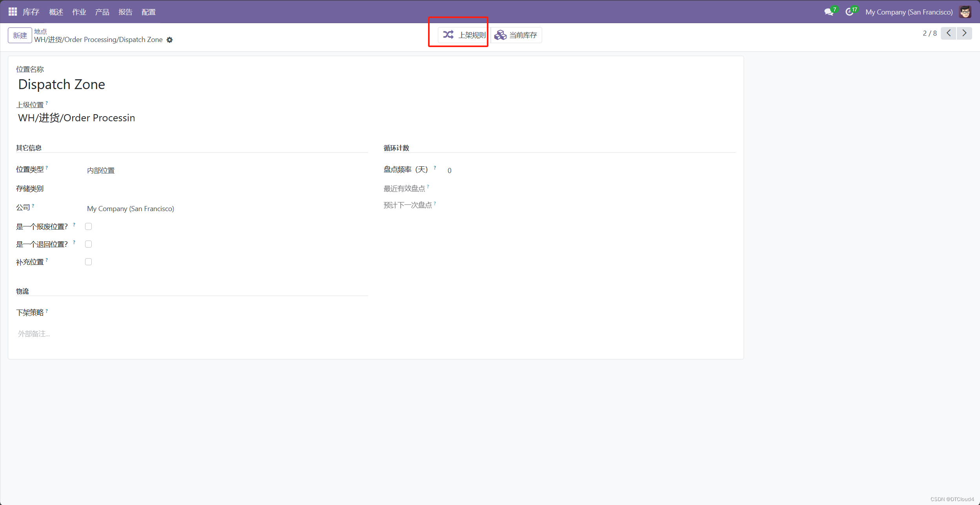980x505 pixels.
Task: Tick the 是一个退回位置 checkbox
Action: coord(88,244)
